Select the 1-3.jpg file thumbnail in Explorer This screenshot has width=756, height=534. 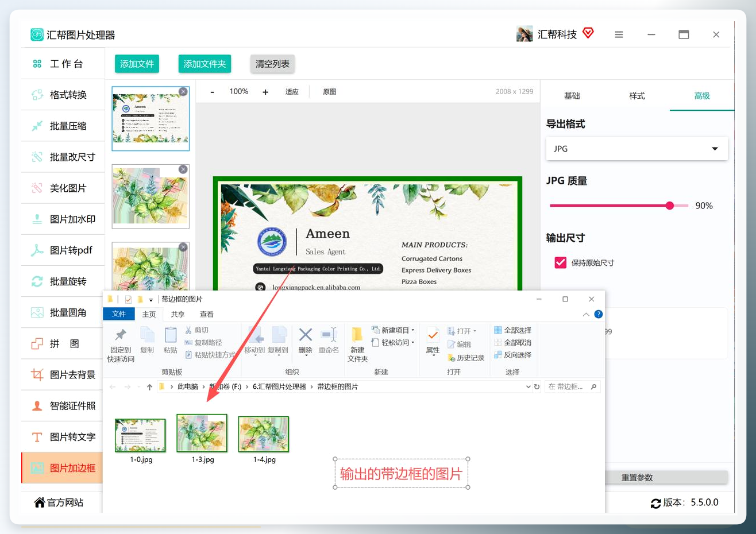tap(202, 434)
